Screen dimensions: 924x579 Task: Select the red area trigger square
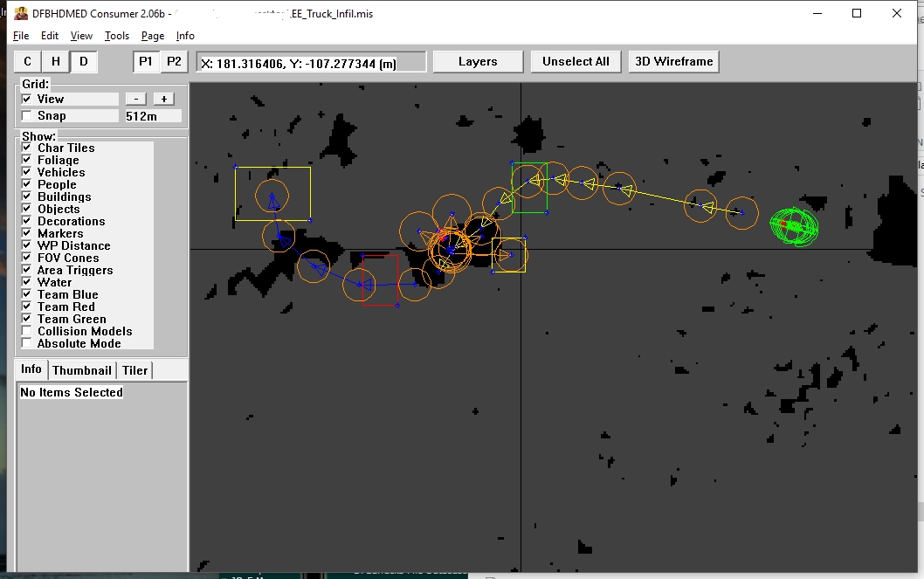coord(380,280)
